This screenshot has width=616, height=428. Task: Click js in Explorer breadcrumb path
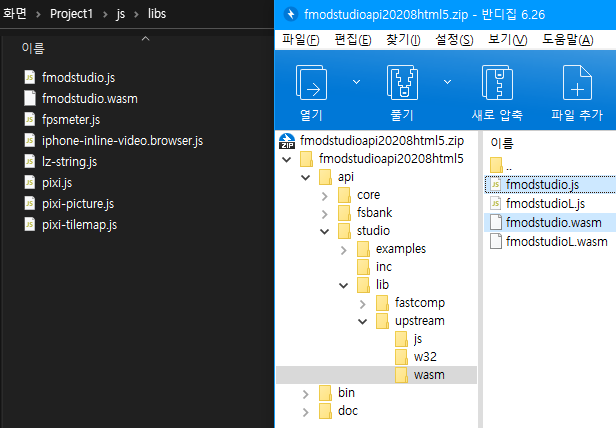(x=121, y=14)
